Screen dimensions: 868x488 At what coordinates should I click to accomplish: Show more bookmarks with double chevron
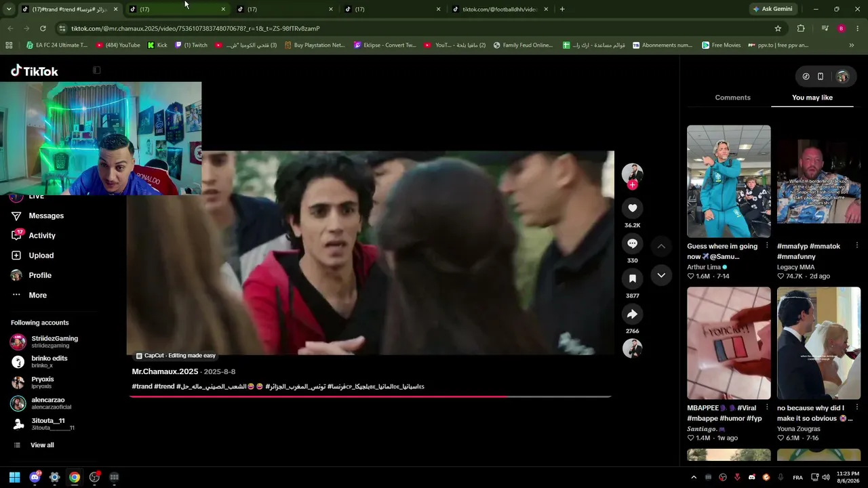tap(852, 45)
